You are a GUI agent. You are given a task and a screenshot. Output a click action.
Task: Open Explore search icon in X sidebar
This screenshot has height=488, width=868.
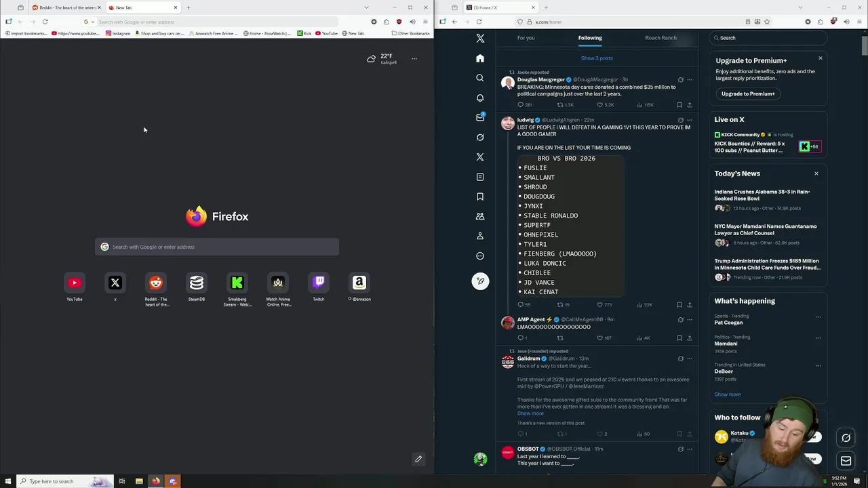point(480,78)
